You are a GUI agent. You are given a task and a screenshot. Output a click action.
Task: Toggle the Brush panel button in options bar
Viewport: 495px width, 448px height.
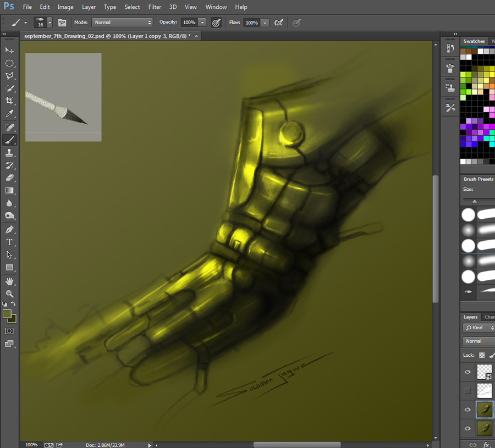coord(62,23)
